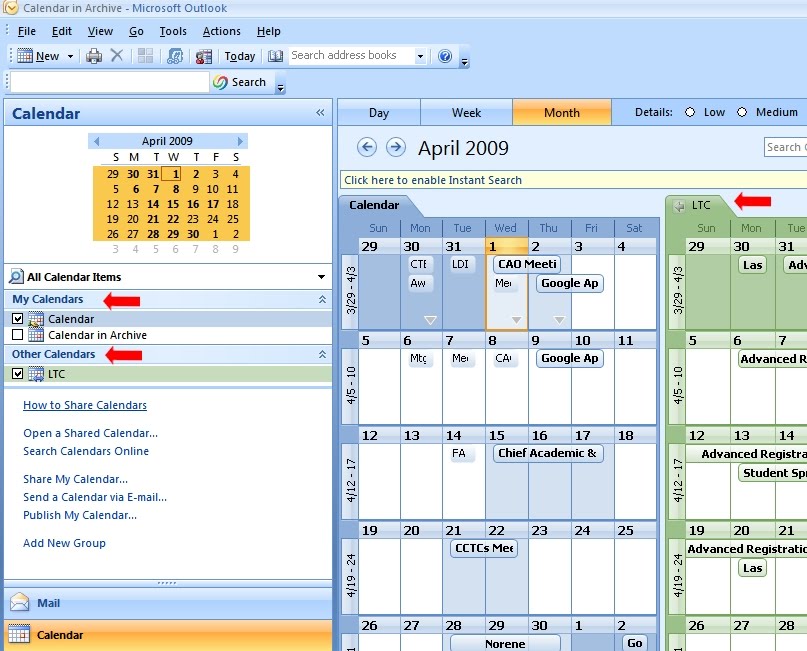Expand more items on March 30
The image size is (807, 651).
pos(430,320)
